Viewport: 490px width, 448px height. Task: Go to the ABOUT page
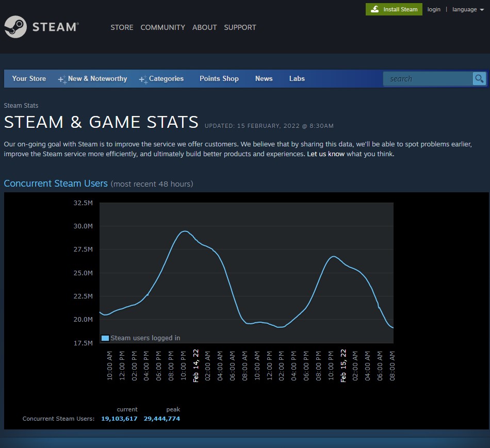click(x=205, y=27)
